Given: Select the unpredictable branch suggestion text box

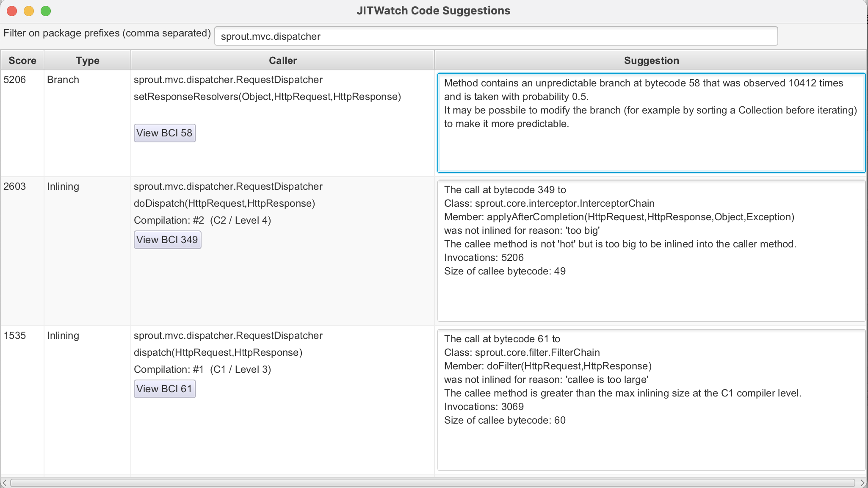Looking at the screenshot, I should pyautogui.click(x=651, y=123).
